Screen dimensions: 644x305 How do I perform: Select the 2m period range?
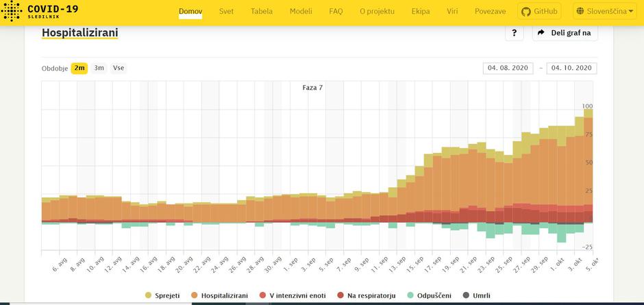pos(79,68)
